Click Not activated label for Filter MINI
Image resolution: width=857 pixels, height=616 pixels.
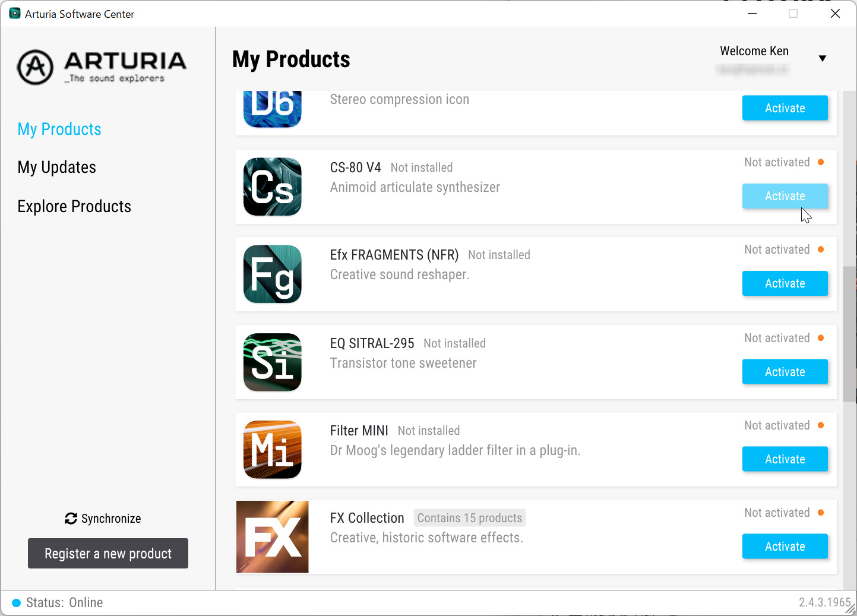(777, 425)
